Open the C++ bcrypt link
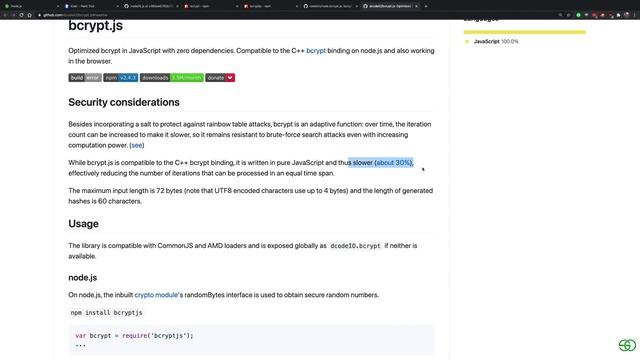The image size is (640, 360). 316,51
